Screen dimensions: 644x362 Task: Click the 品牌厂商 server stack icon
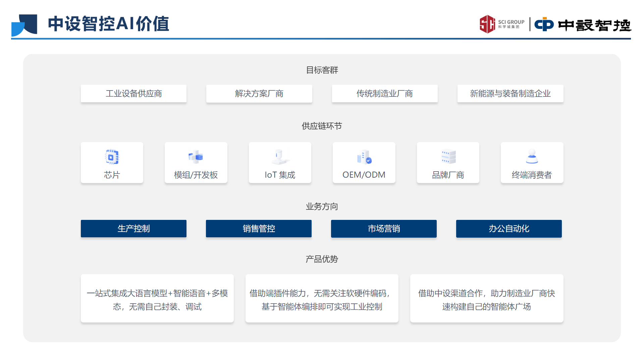[448, 157]
